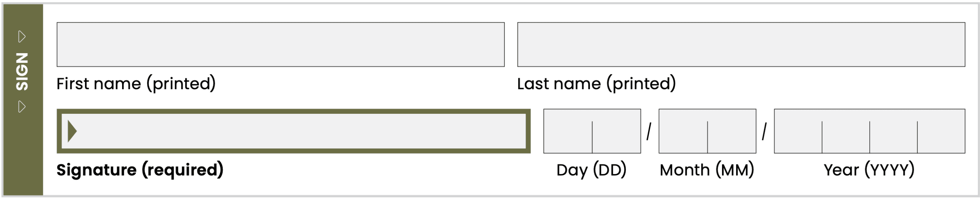Select the first digit cell of Day
980x200 pixels.
568,131
